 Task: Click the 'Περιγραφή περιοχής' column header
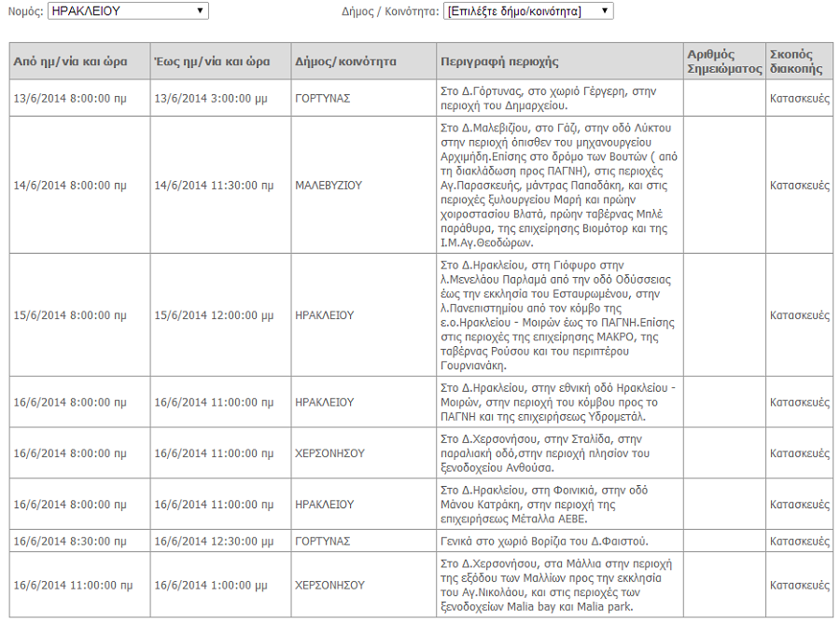click(499, 62)
